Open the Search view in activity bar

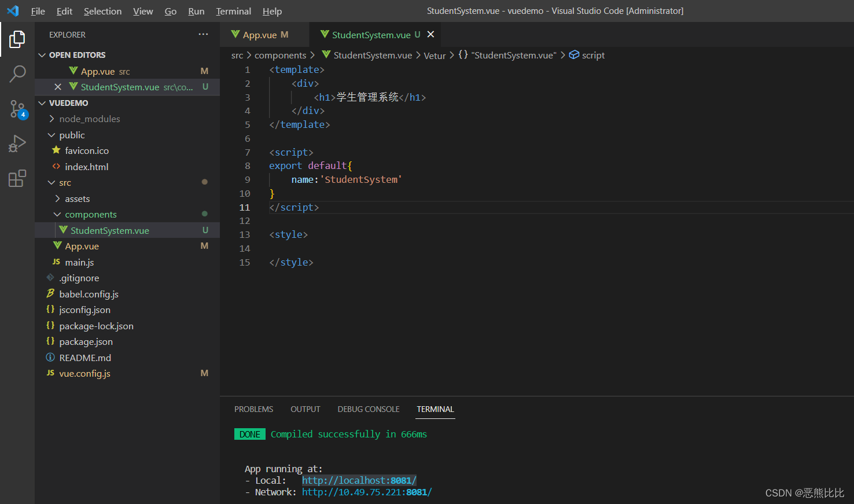[x=17, y=73]
